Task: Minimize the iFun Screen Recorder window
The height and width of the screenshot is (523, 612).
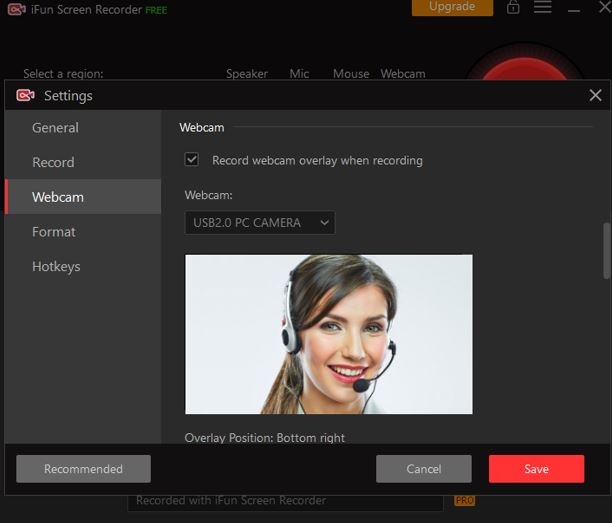Action: point(573,11)
